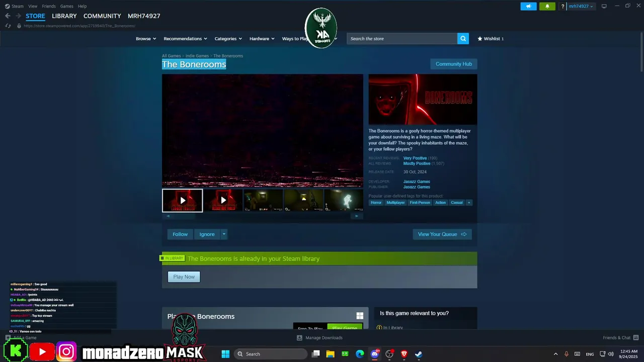Open Windows Start menu
644x362 pixels.
(225, 354)
